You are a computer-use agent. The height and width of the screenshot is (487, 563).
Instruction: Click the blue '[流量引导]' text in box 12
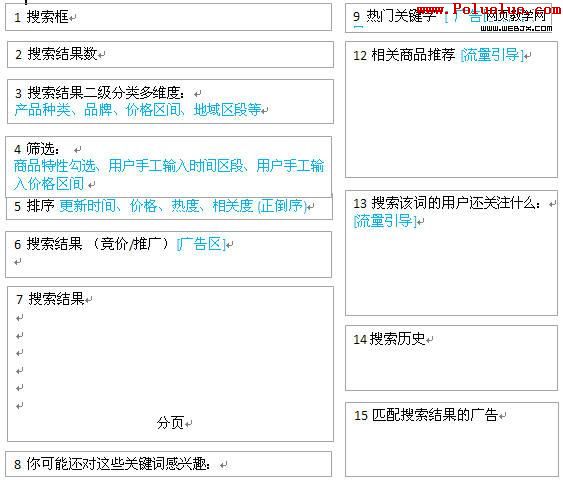coord(492,55)
